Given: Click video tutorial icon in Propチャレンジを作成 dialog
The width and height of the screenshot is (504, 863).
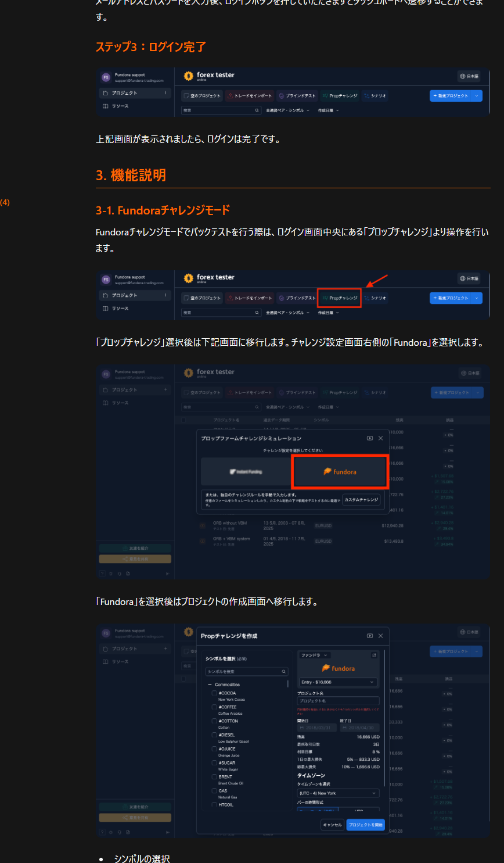Looking at the screenshot, I should (x=370, y=636).
